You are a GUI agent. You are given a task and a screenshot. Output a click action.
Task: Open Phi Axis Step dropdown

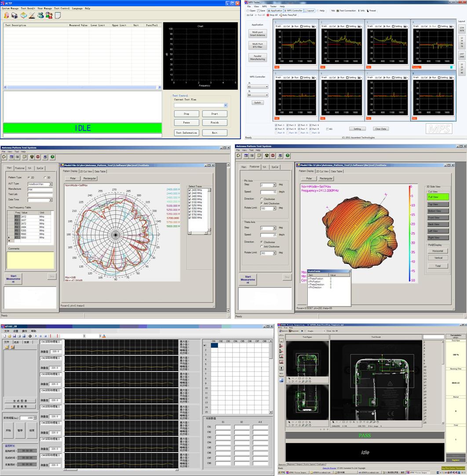[274, 185]
